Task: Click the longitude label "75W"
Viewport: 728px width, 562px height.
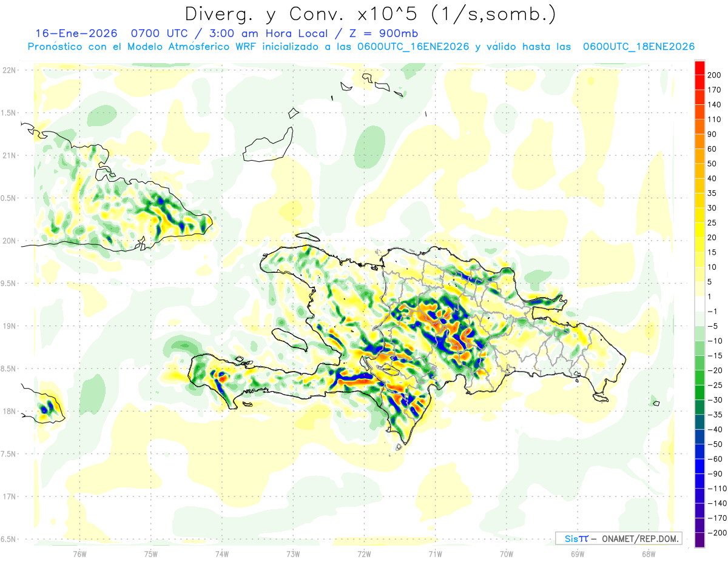Action: pos(151,554)
